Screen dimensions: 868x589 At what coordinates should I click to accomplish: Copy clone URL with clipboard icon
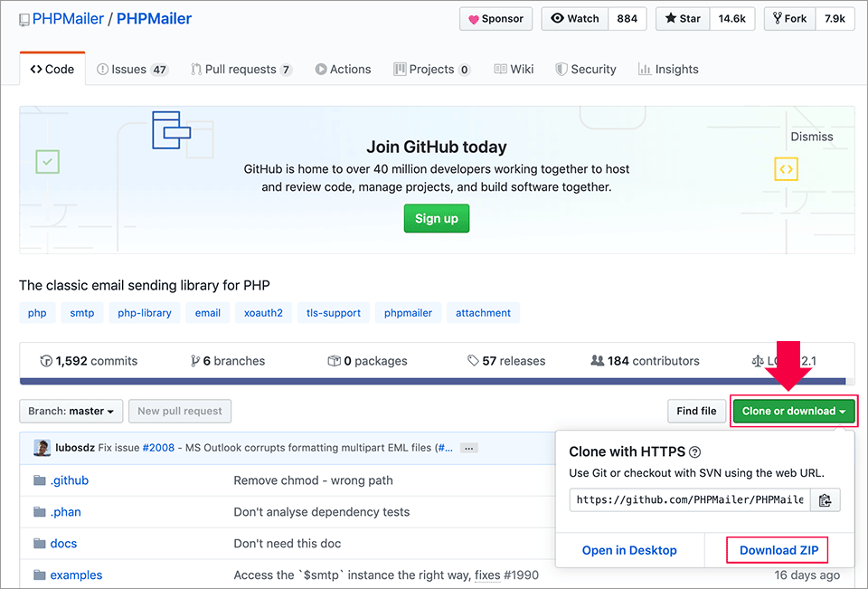click(825, 499)
